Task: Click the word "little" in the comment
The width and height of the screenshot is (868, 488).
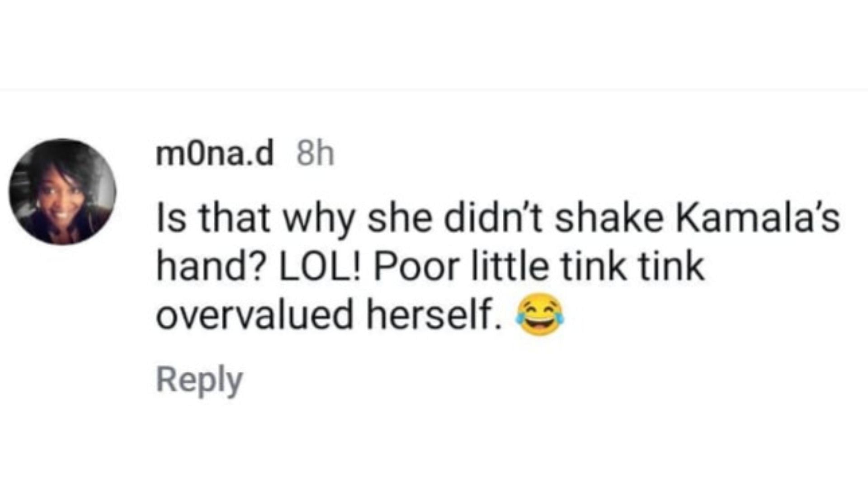Action: click(x=509, y=267)
